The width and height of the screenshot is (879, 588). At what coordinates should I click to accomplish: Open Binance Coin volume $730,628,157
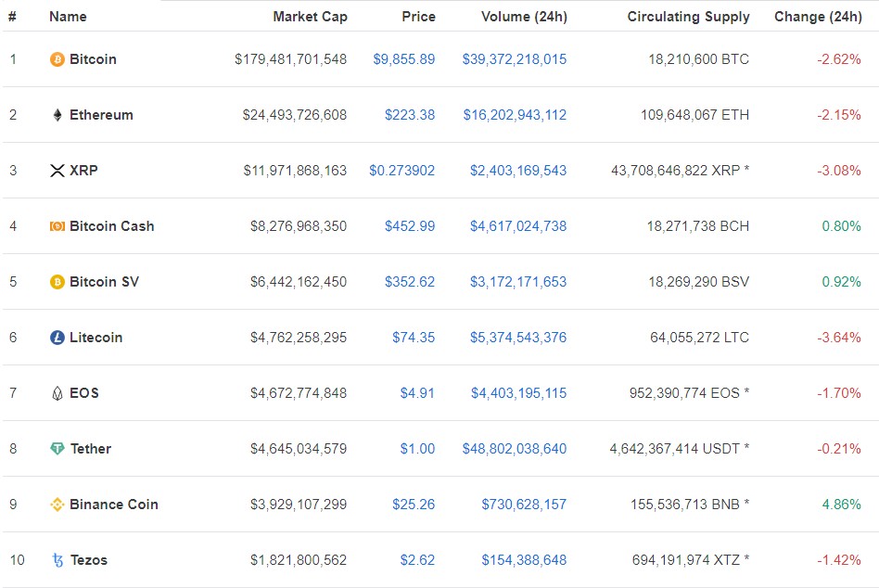click(x=524, y=505)
